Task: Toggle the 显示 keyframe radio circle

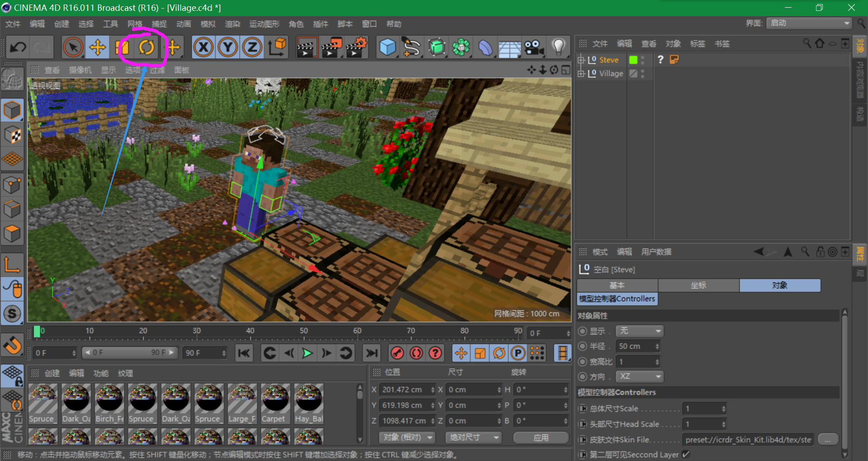Action: pos(583,331)
